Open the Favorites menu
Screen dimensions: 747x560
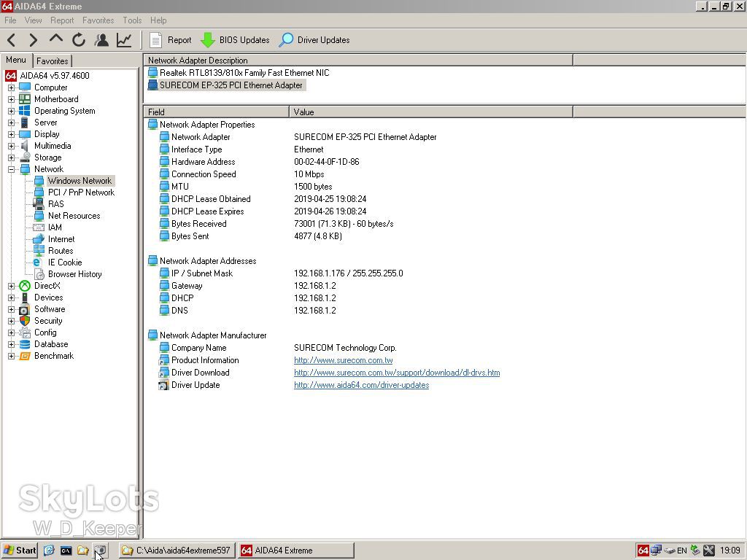(x=98, y=20)
